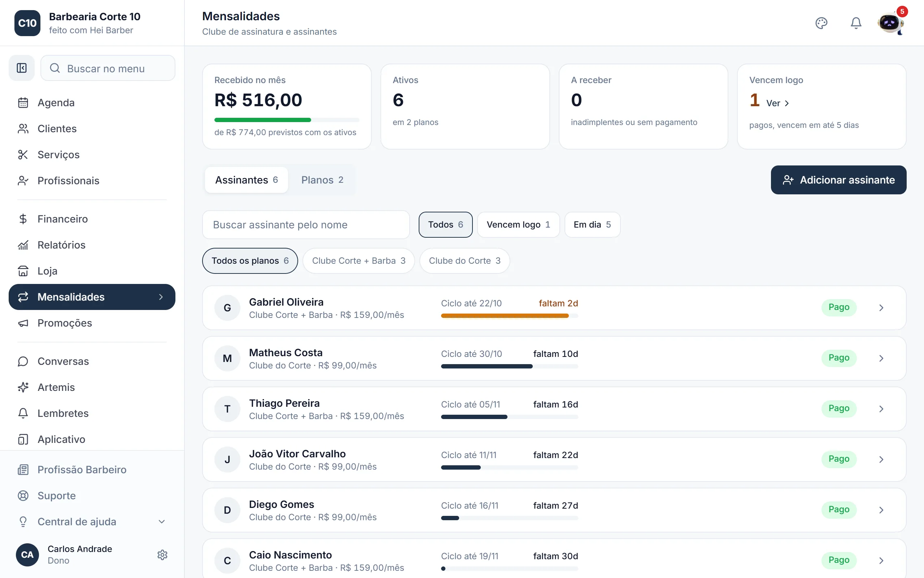Screen dimensions: 924x578
Task: Filter by Clube do Corte plan
Action: click(464, 261)
